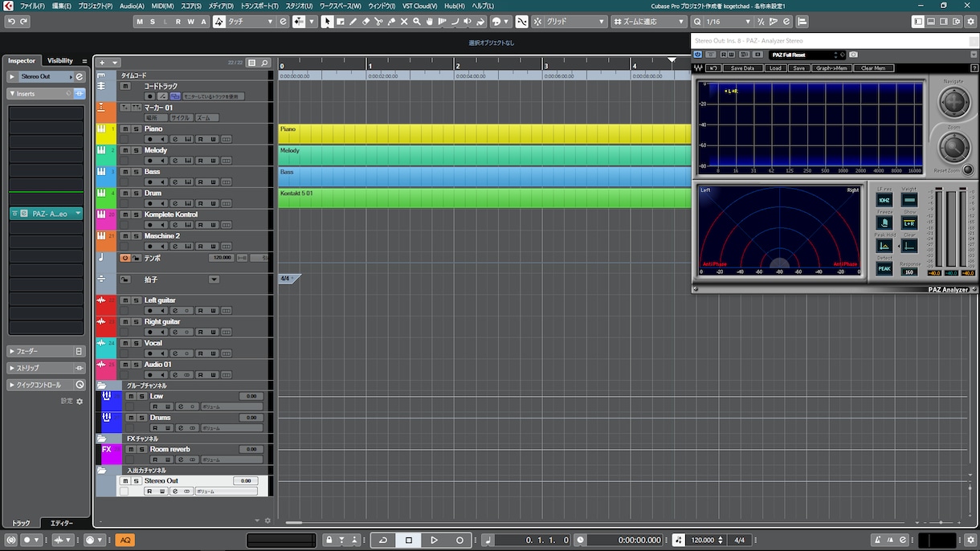The width and height of the screenshot is (980, 551).
Task: Choose the Erase tool in toolbar
Action: (365, 22)
